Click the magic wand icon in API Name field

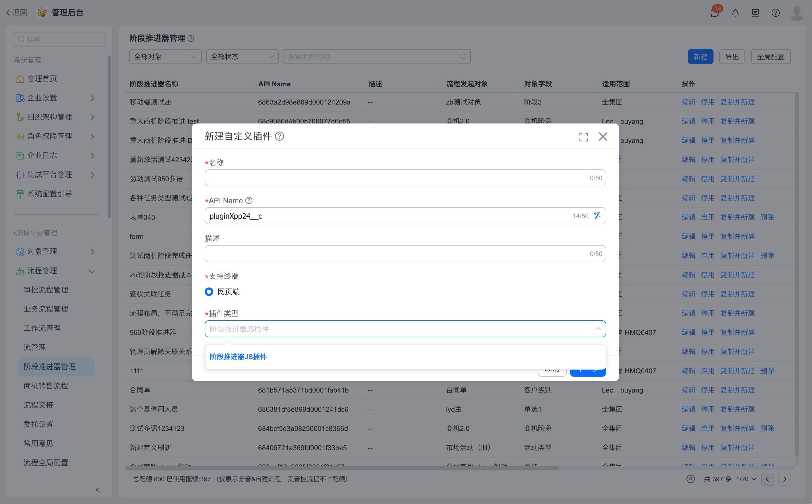click(597, 216)
